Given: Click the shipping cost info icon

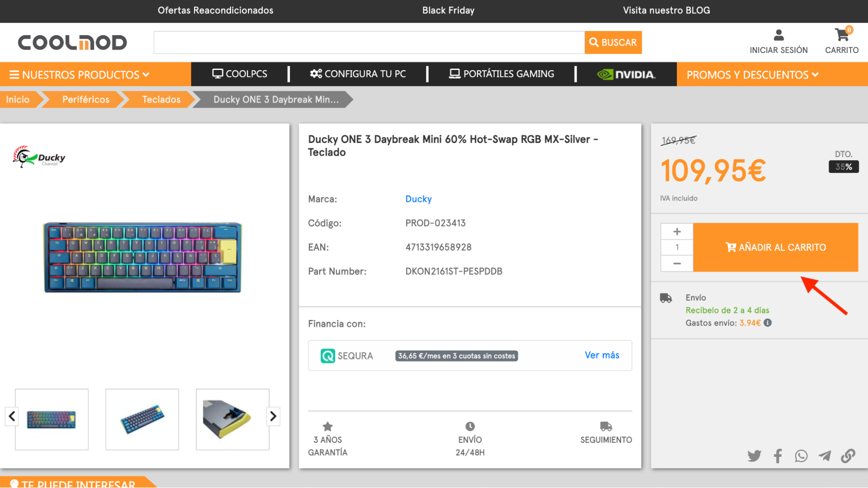Looking at the screenshot, I should (x=768, y=323).
